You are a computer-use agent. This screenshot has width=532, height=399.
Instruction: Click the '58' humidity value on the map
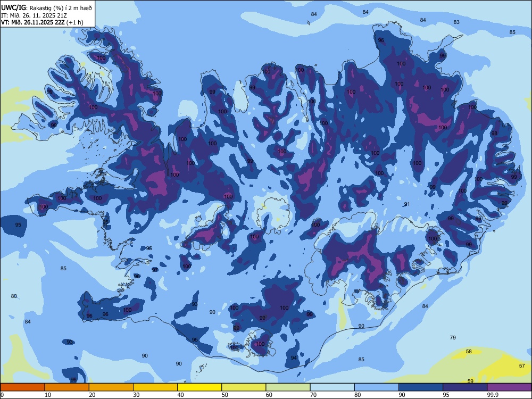(469, 352)
